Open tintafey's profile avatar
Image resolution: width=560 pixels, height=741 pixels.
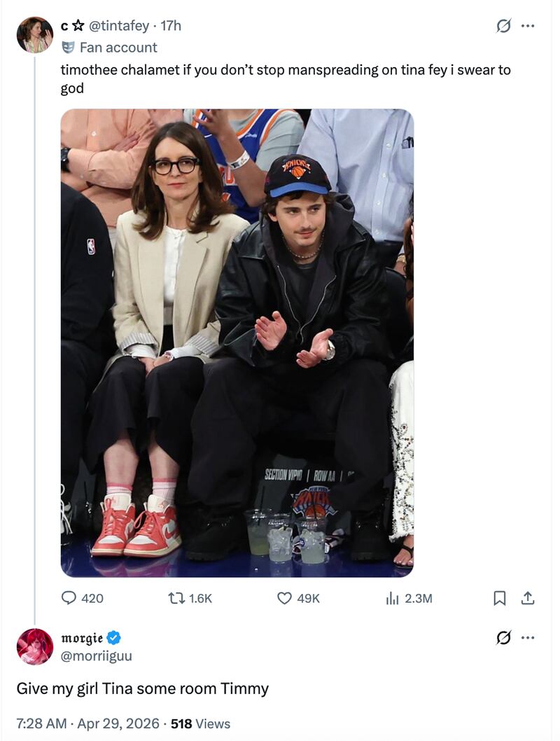coord(35,35)
